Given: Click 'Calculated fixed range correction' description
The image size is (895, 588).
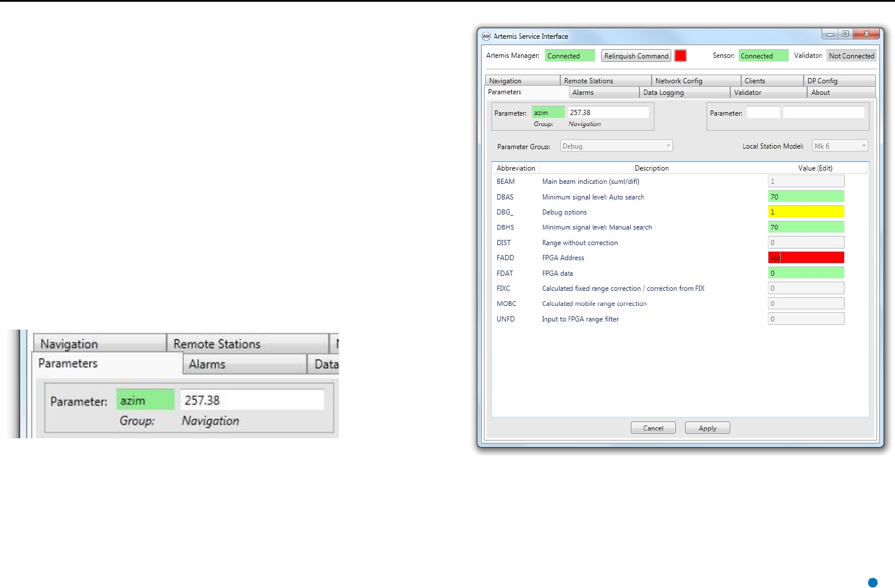Looking at the screenshot, I should (x=623, y=289).
